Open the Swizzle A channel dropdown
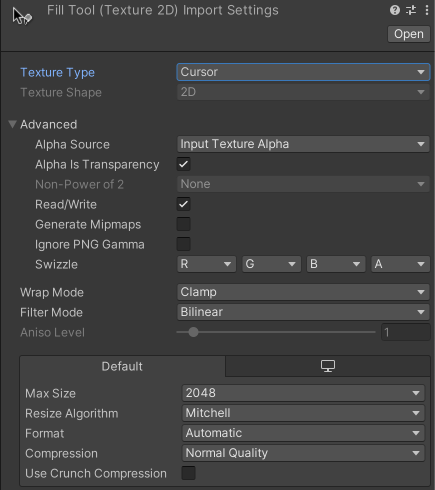This screenshot has width=435, height=490. point(401,264)
